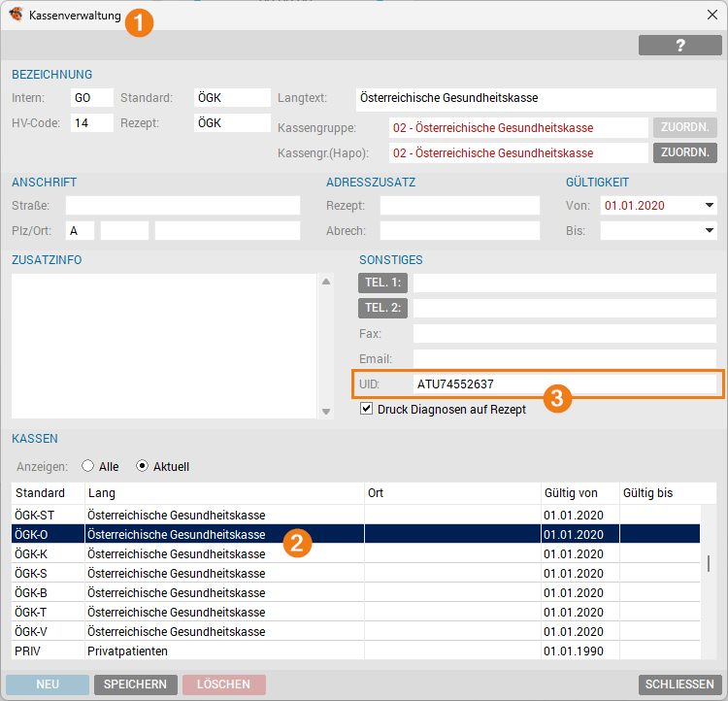
Task: Click the Gültig von column header
Action: coord(571,493)
